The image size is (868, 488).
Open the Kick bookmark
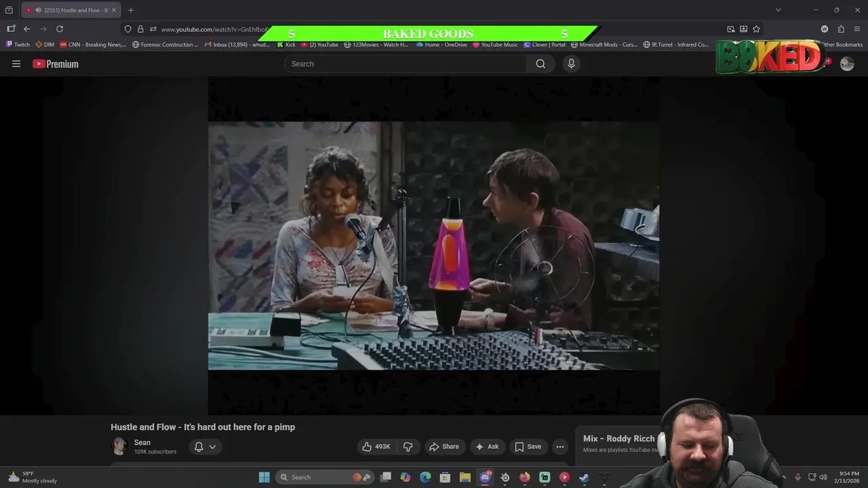(286, 45)
